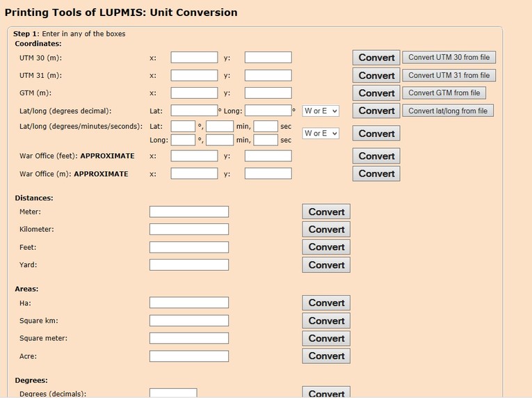This screenshot has width=532, height=398.
Task: Open W or E dropdown for degrees/minutes/seconds
Action: click(321, 134)
